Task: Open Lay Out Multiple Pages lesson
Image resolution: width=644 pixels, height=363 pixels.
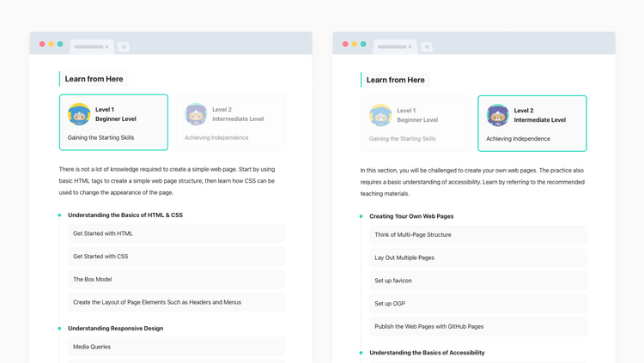Action: click(478, 257)
